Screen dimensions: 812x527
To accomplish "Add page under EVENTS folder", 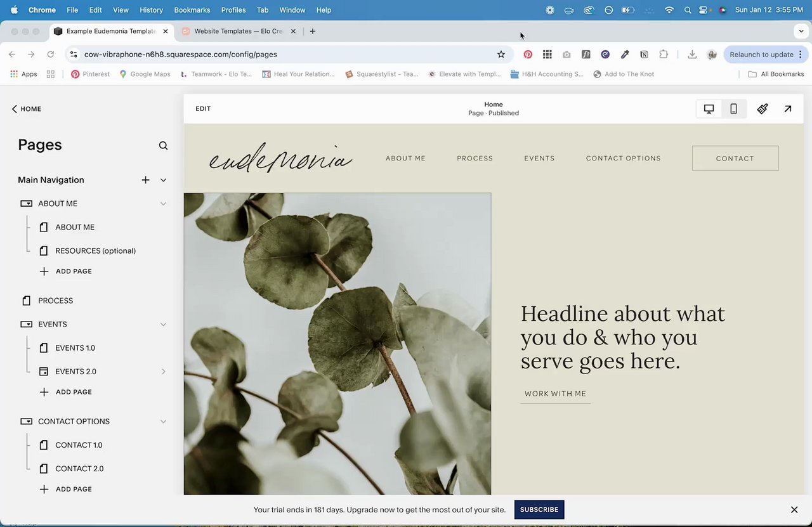I will (x=66, y=392).
